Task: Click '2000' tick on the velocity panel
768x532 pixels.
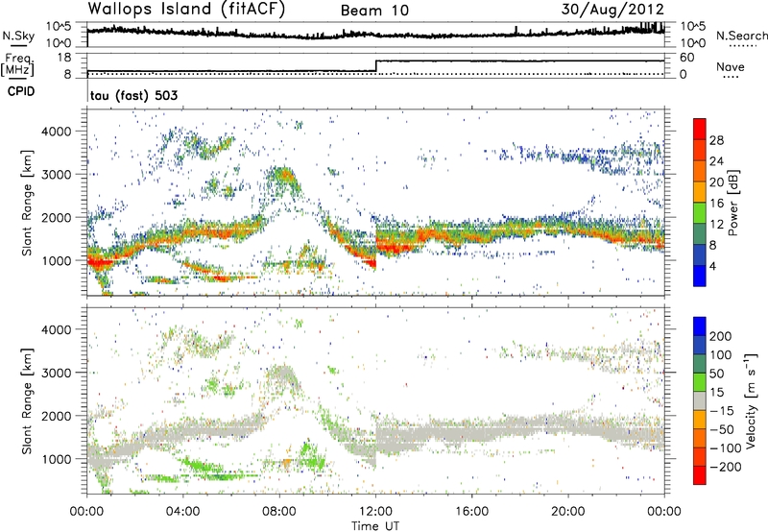Action: tap(57, 416)
